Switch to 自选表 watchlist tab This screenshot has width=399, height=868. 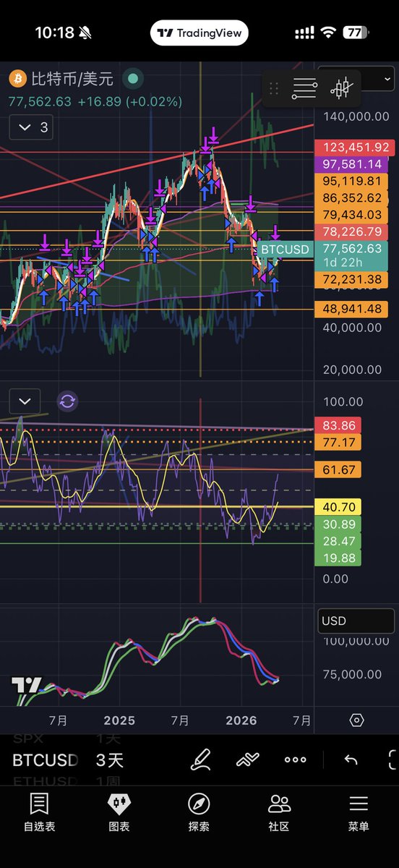click(39, 812)
